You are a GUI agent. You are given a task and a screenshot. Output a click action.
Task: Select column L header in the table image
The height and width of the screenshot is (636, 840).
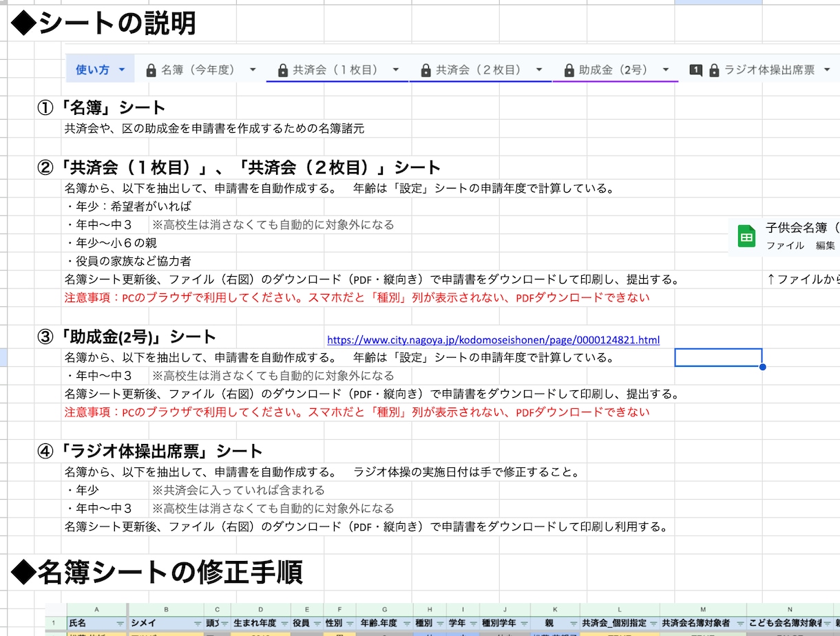click(620, 611)
